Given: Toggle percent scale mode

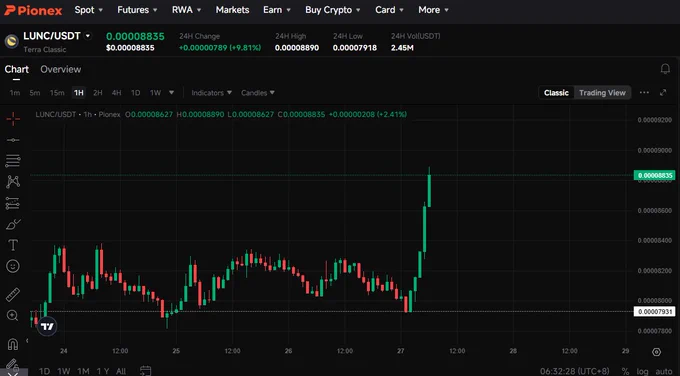Looking at the screenshot, I should pyautogui.click(x=625, y=371).
